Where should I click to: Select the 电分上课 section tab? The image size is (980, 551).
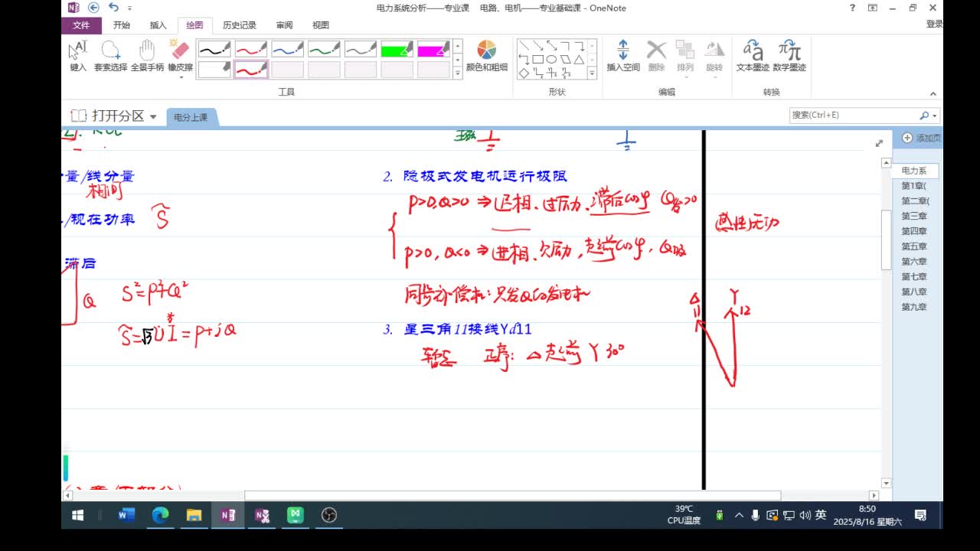tap(191, 117)
